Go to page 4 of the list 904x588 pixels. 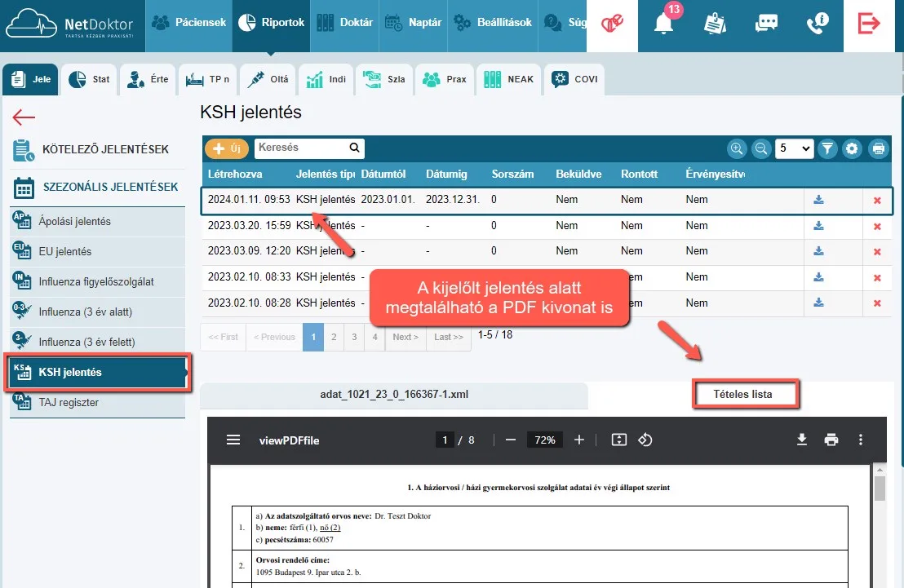pos(374,338)
